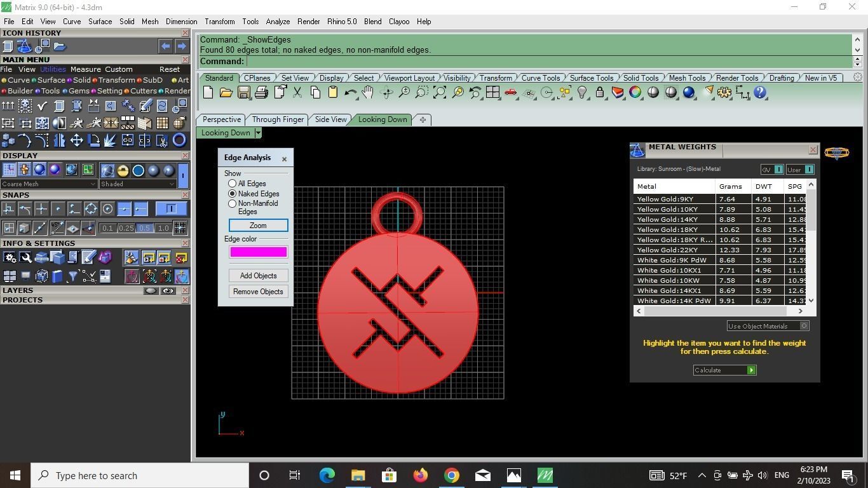Screen dimensions: 868x488
Task: Click the Print icon in the toolbar
Action: point(261,93)
